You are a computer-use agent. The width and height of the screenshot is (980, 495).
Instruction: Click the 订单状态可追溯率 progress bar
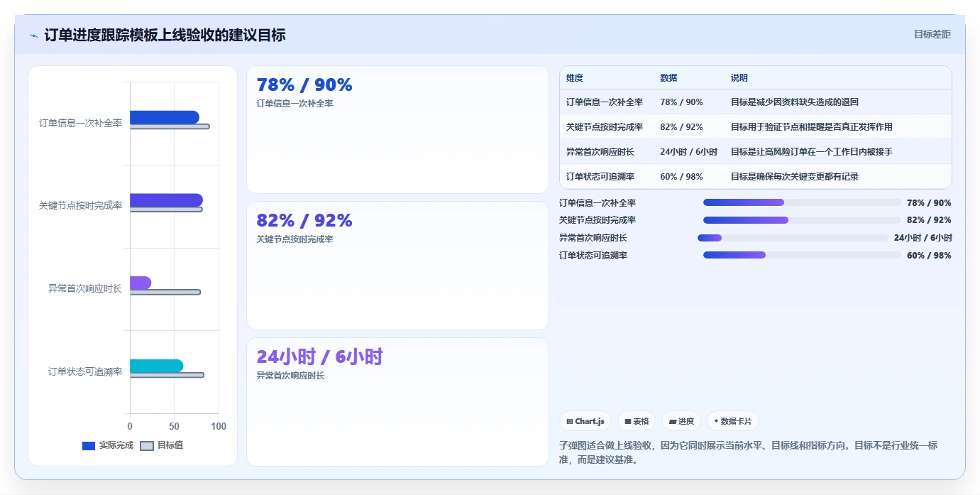pyautogui.click(x=802, y=255)
